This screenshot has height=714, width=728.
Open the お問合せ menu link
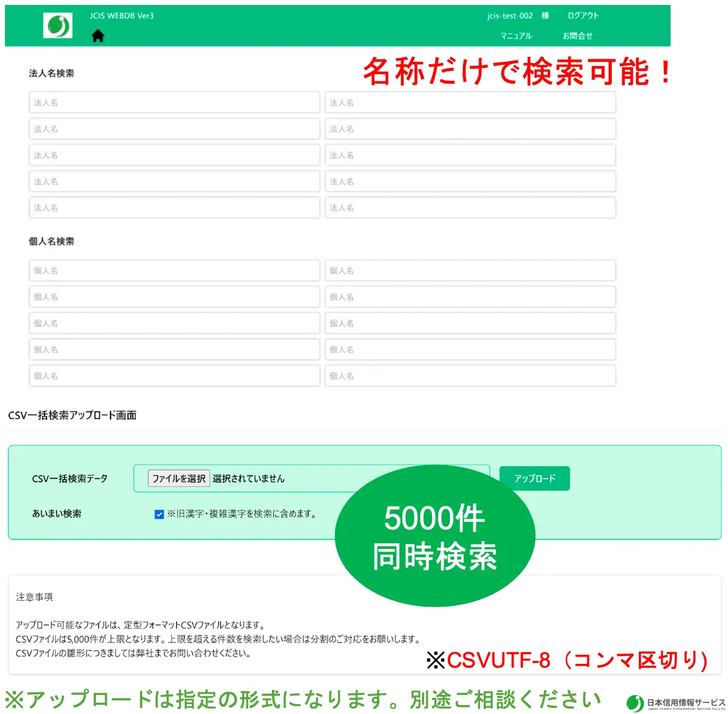click(577, 36)
